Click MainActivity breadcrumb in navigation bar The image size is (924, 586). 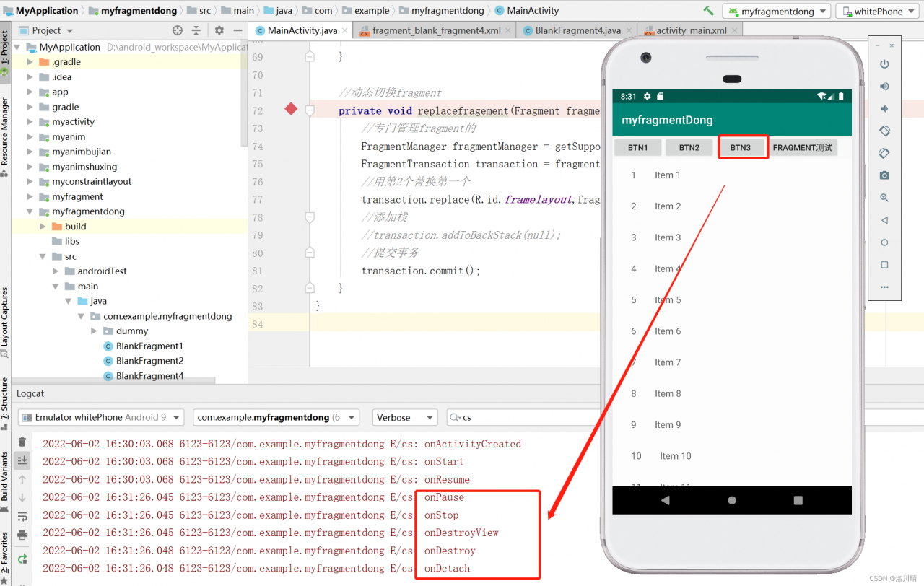tap(526, 11)
